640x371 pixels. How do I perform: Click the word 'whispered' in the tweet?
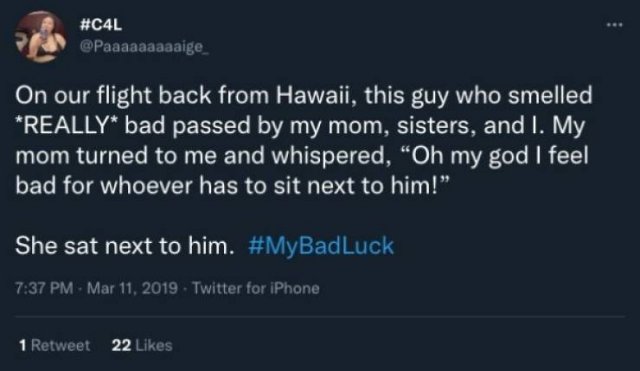point(329,156)
